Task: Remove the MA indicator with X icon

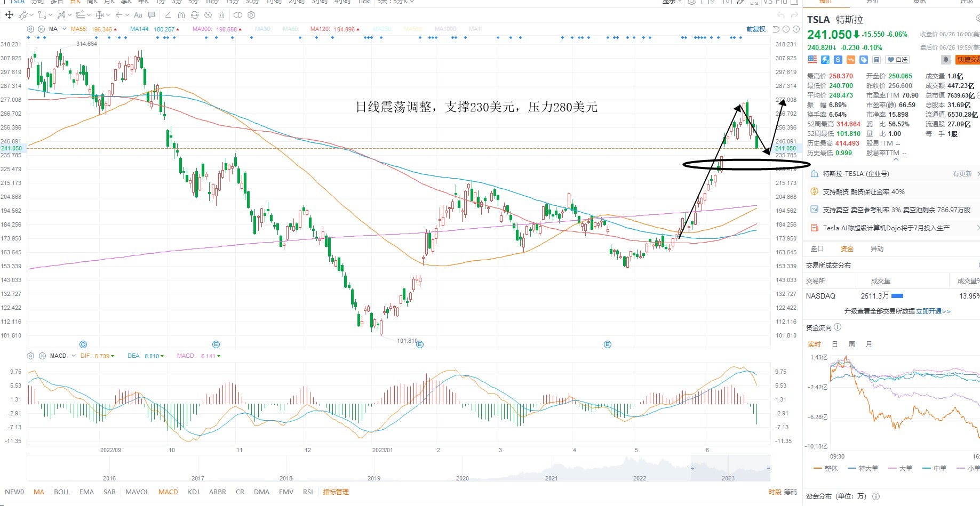Action: [41, 29]
